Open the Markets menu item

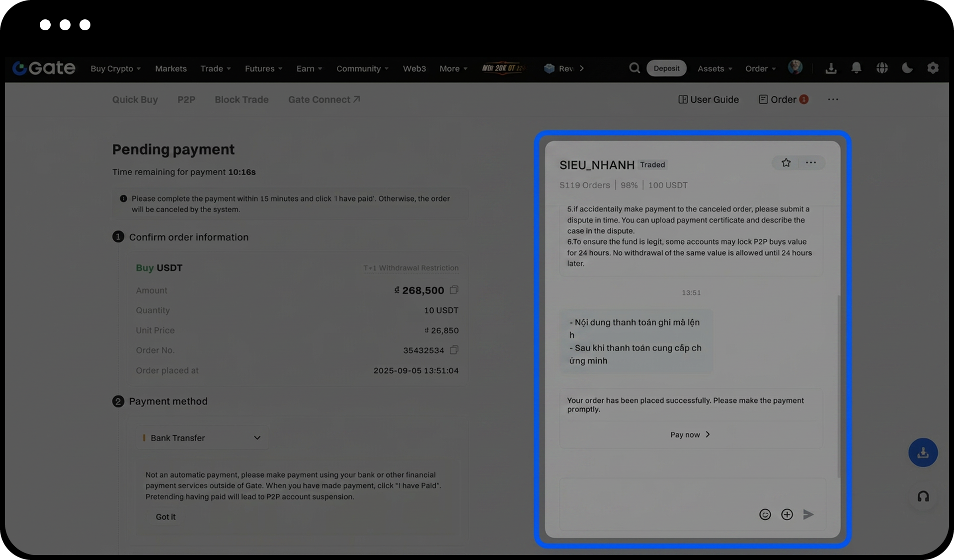point(171,69)
